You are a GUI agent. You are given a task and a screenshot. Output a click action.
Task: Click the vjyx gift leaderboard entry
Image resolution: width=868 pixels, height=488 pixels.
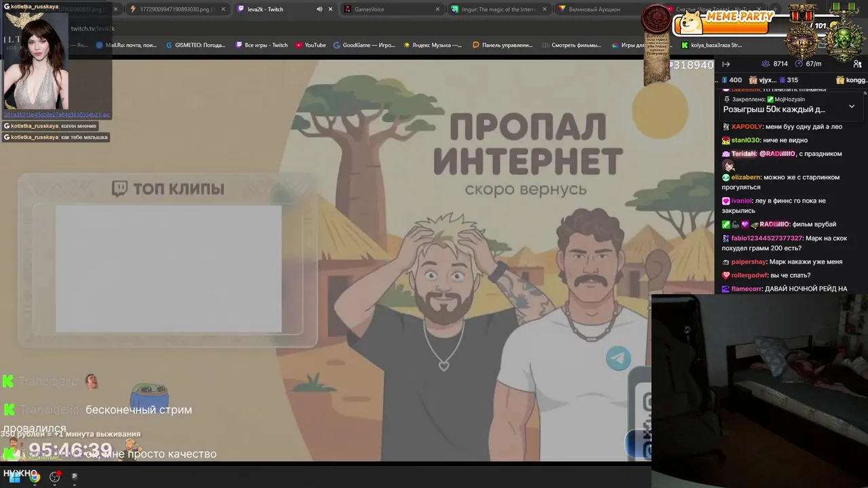[763, 80]
